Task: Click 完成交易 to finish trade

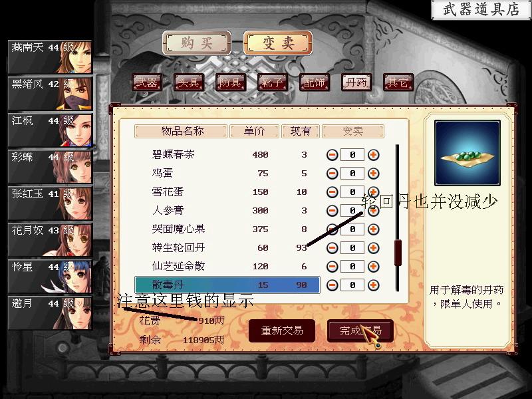Action: coord(360,331)
